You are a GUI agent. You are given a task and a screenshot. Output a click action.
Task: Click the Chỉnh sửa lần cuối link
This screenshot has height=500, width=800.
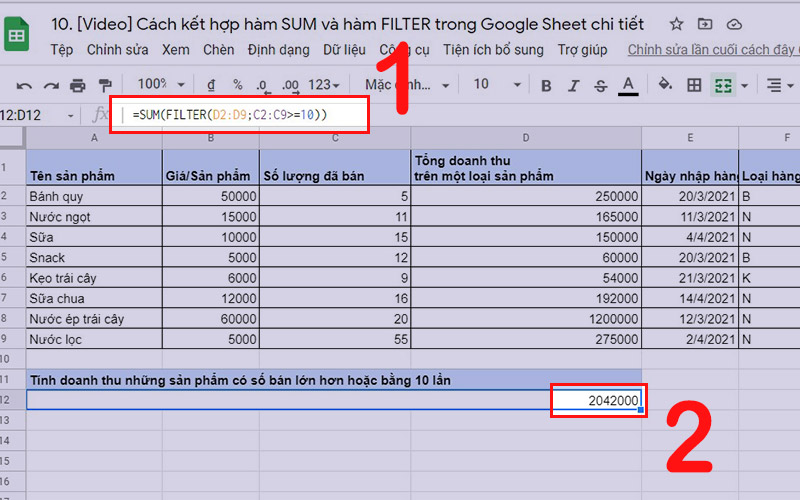click(712, 49)
